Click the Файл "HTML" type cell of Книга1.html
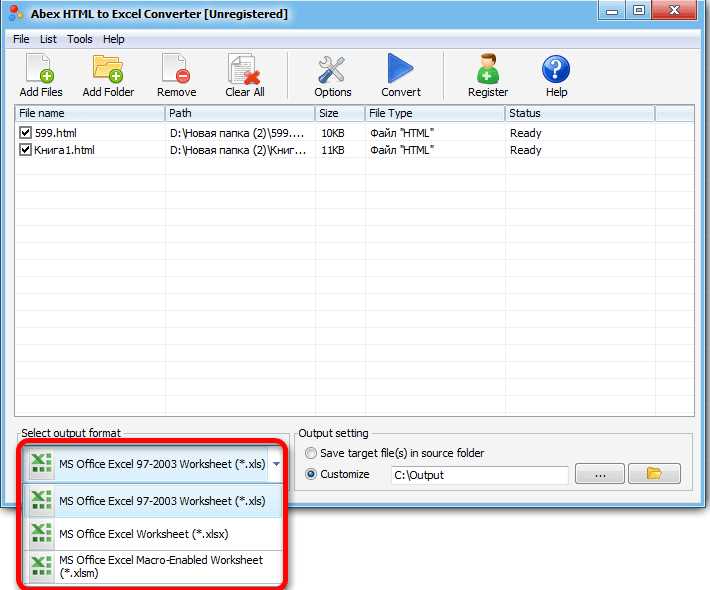Viewport: 710px width, 590px height. [402, 150]
